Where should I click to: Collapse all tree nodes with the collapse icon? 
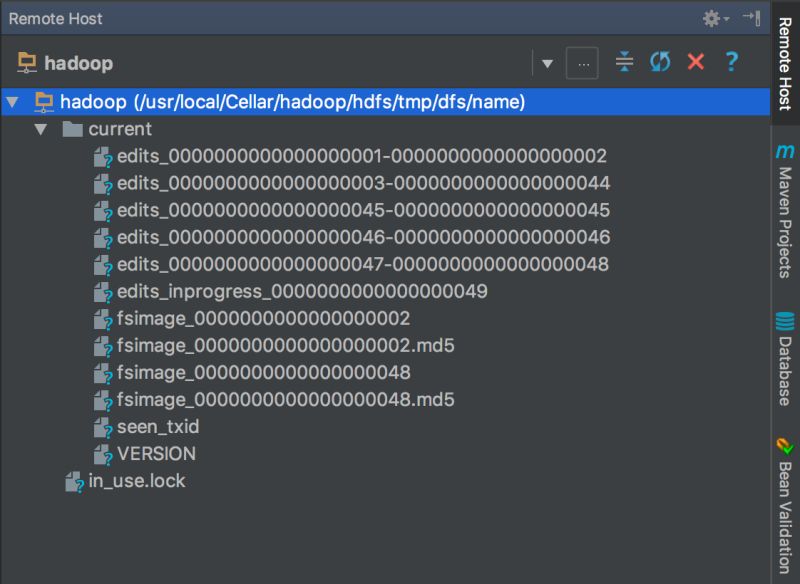(x=624, y=62)
